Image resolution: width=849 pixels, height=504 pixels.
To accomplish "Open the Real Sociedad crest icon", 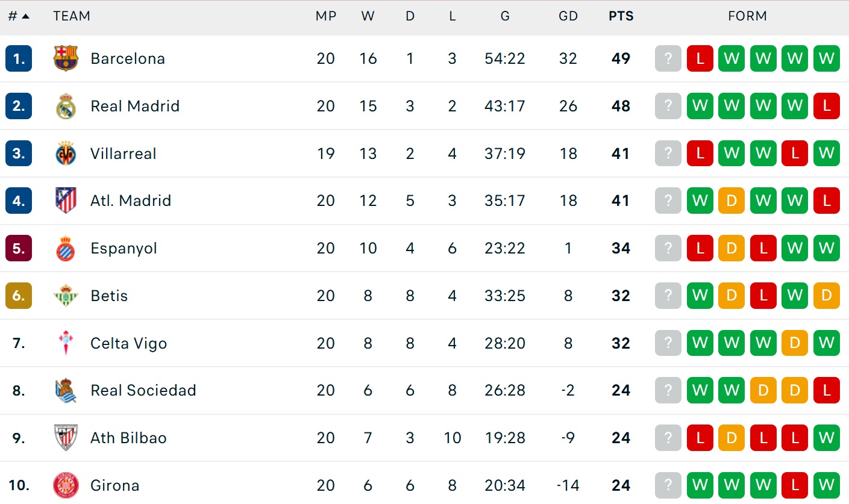I will click(66, 391).
